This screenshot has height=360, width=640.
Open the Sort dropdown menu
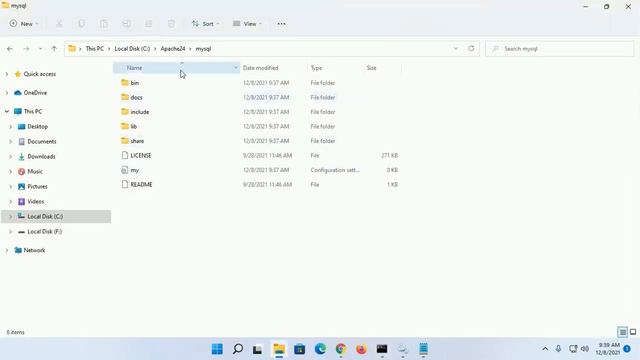coord(205,24)
